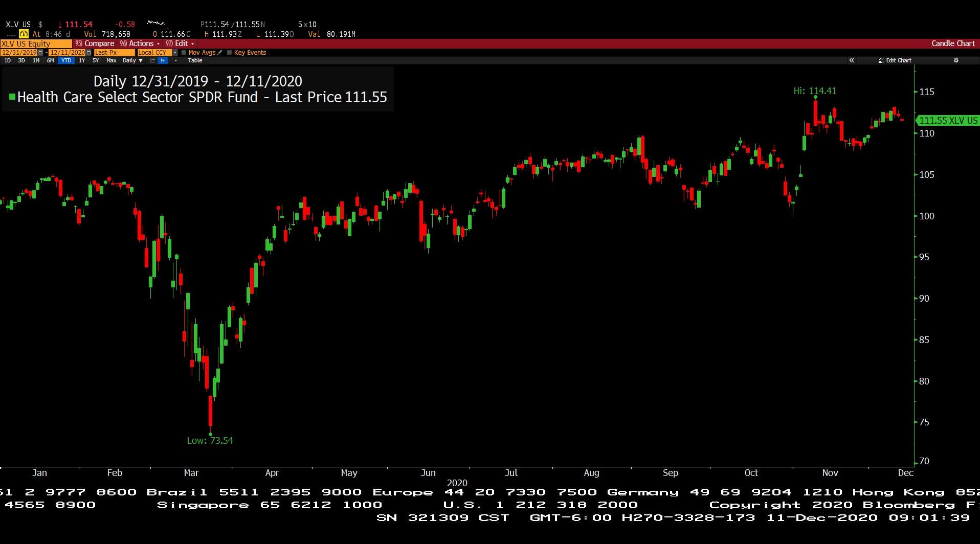Open the chart type dropdown arrow
980x544 pixels.
click(x=175, y=60)
